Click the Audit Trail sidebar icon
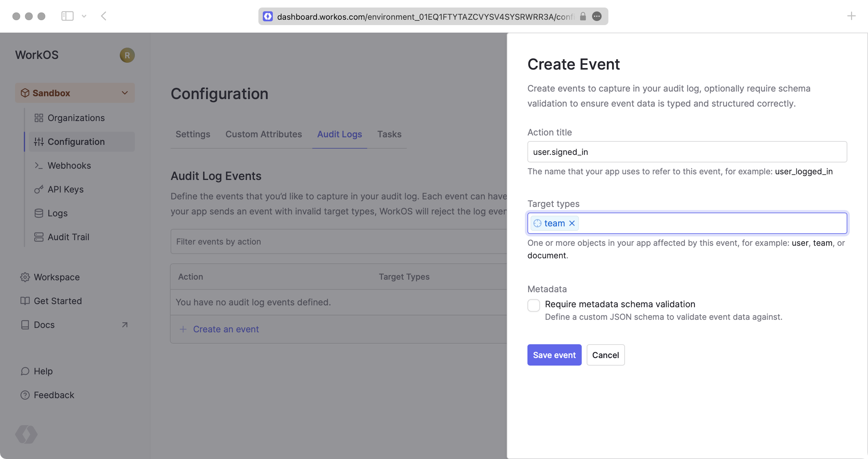Screen dimensions: 868x459 click(39, 237)
